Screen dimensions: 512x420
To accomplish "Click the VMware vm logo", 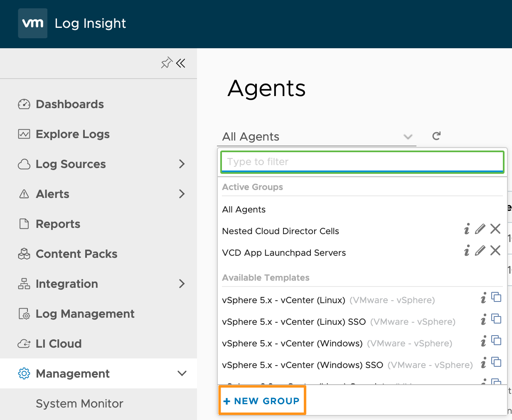I will click(x=33, y=23).
